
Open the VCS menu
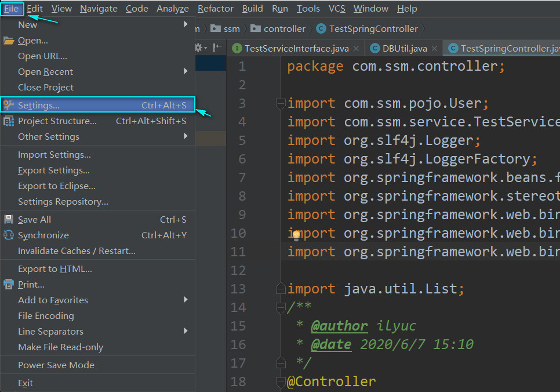point(337,9)
